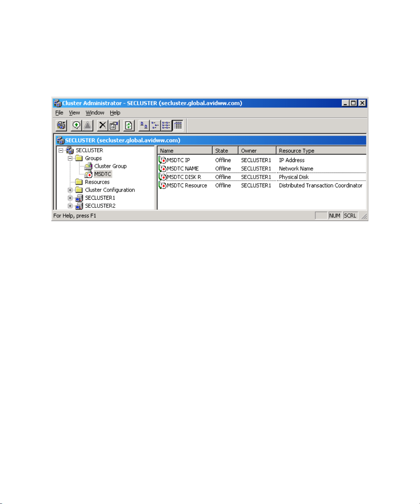Image resolution: width=420 pixels, height=504 pixels.
Task: Select the SECLUSTER root label in tree
Action: pyautogui.click(x=89, y=150)
